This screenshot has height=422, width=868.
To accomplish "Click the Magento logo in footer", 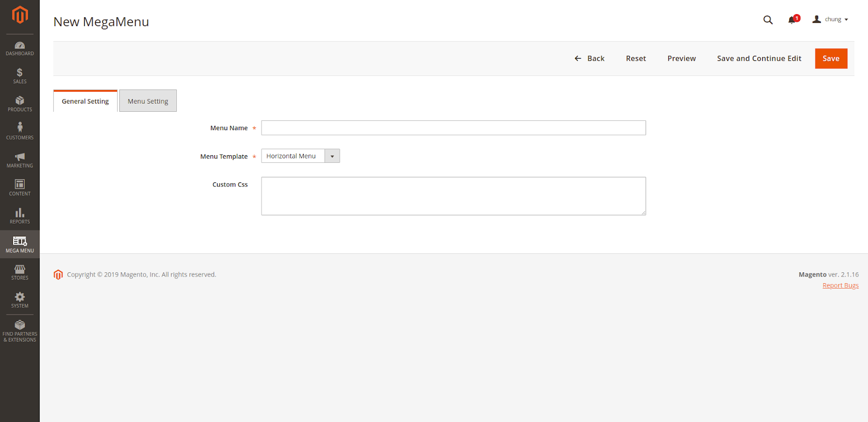I will (x=58, y=274).
